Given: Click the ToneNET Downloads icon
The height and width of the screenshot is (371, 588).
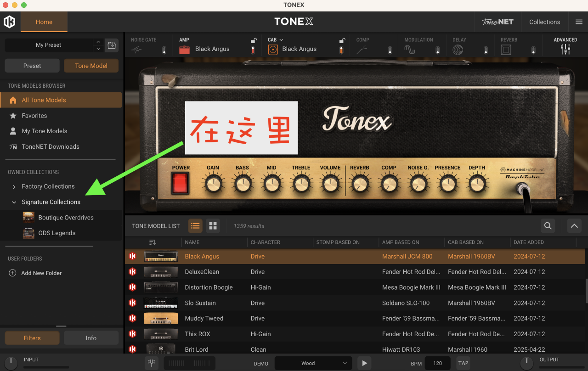Looking at the screenshot, I should click(x=13, y=147).
